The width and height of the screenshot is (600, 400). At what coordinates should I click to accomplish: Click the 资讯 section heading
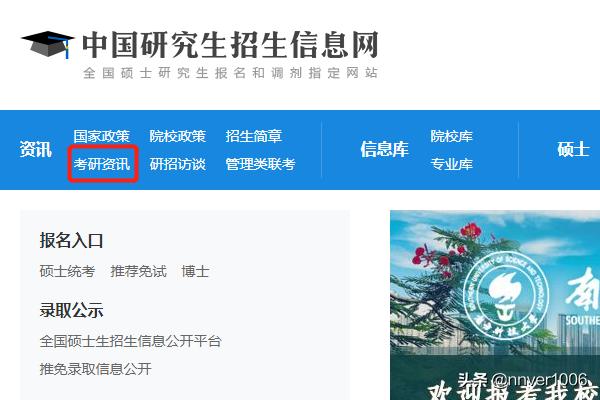pyautogui.click(x=36, y=149)
